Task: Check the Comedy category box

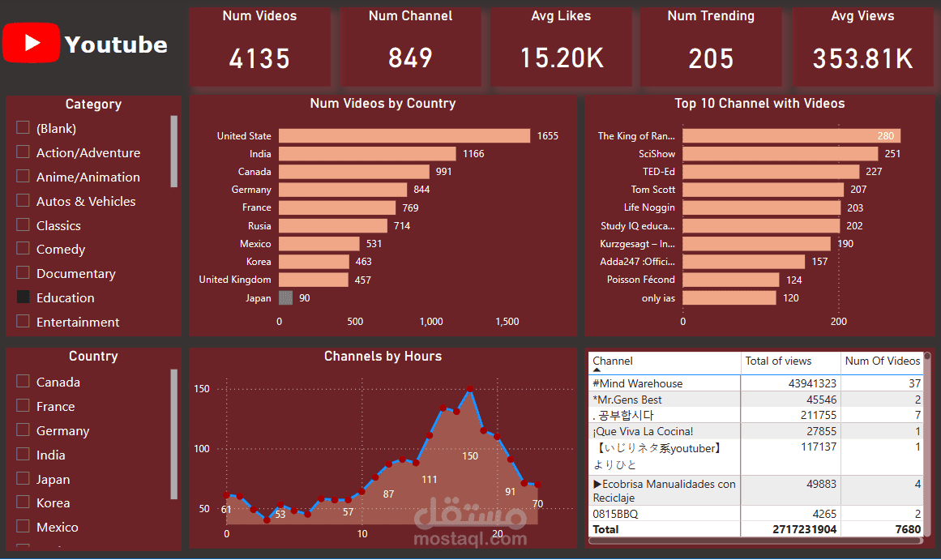Action: pyautogui.click(x=23, y=248)
